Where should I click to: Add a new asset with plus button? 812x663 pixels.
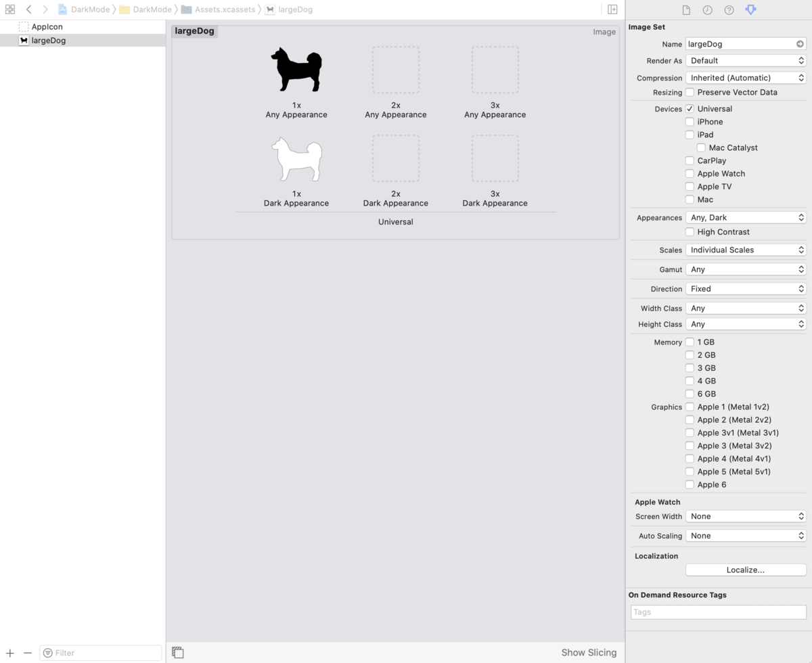tap(10, 653)
